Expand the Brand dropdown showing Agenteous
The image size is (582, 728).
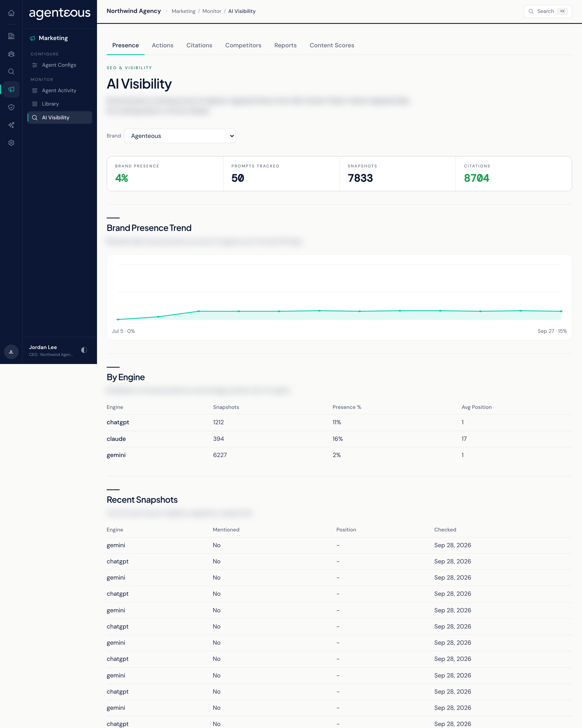pos(180,136)
